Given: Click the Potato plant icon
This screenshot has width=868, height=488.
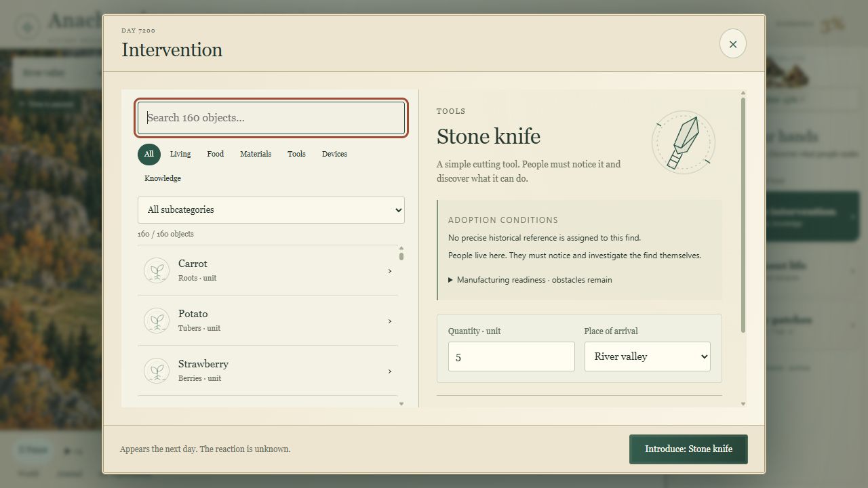Looking at the screenshot, I should [157, 321].
